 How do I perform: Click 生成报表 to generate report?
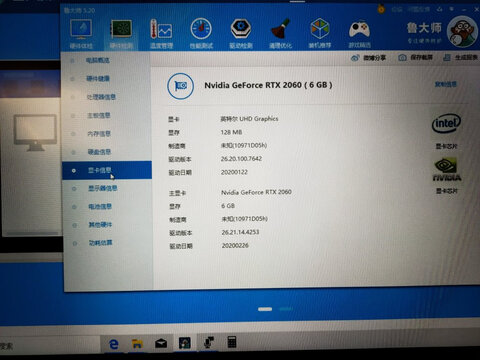[x=460, y=58]
